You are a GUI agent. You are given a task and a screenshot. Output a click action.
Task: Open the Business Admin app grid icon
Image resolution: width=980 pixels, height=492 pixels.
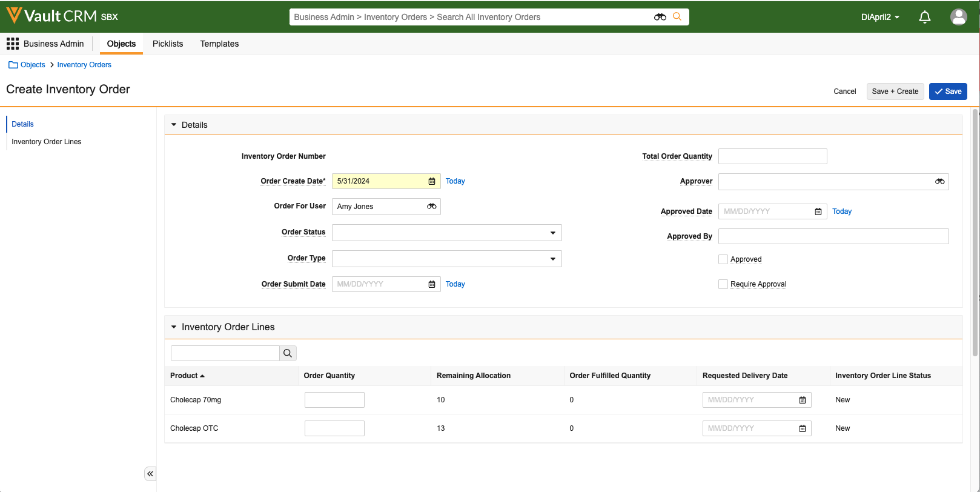pyautogui.click(x=13, y=44)
